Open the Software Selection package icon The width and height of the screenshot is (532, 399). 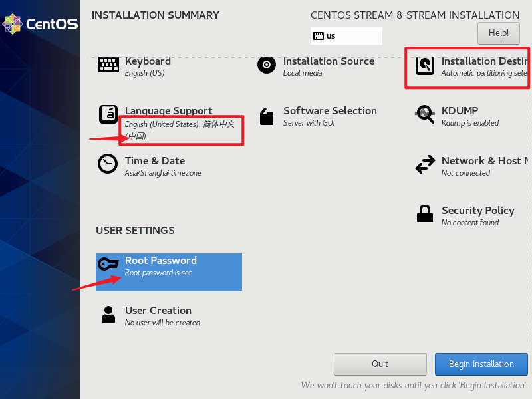pos(266,114)
